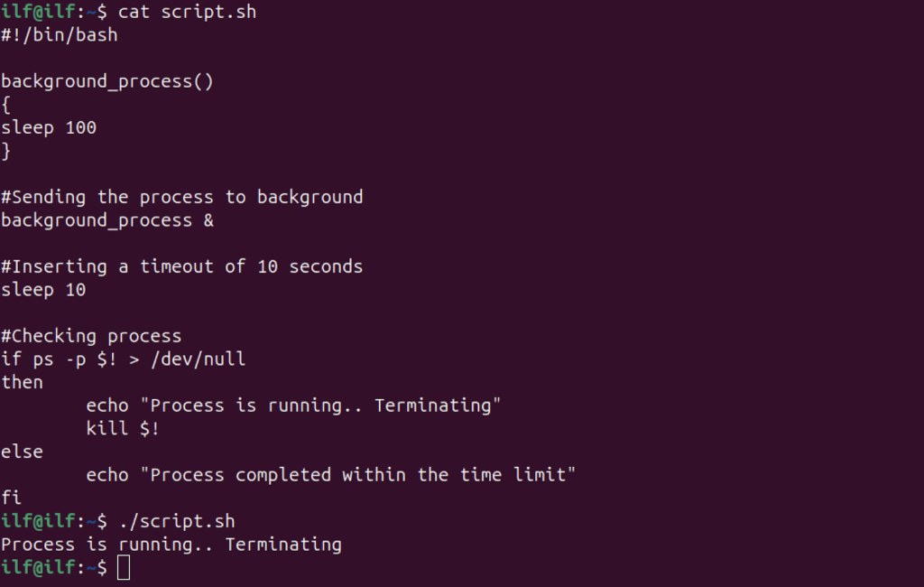Click the '#!/bin/bash' shebang line

[59, 35]
